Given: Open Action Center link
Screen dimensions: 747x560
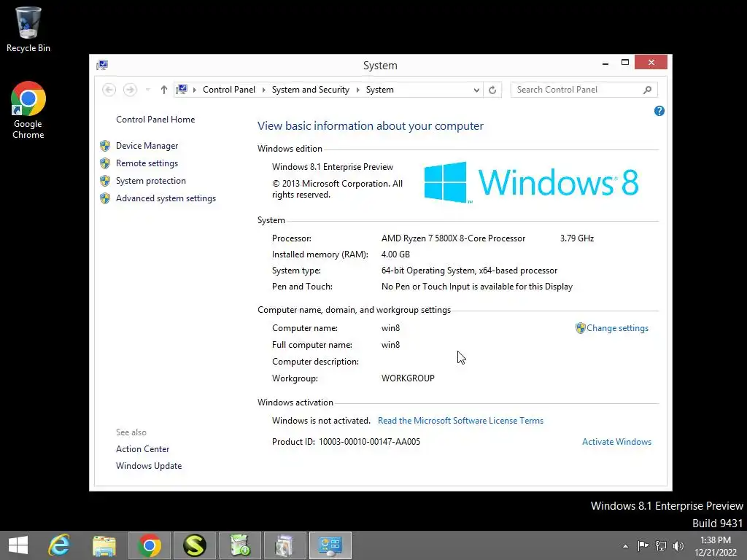Looking at the screenshot, I should pos(142,449).
